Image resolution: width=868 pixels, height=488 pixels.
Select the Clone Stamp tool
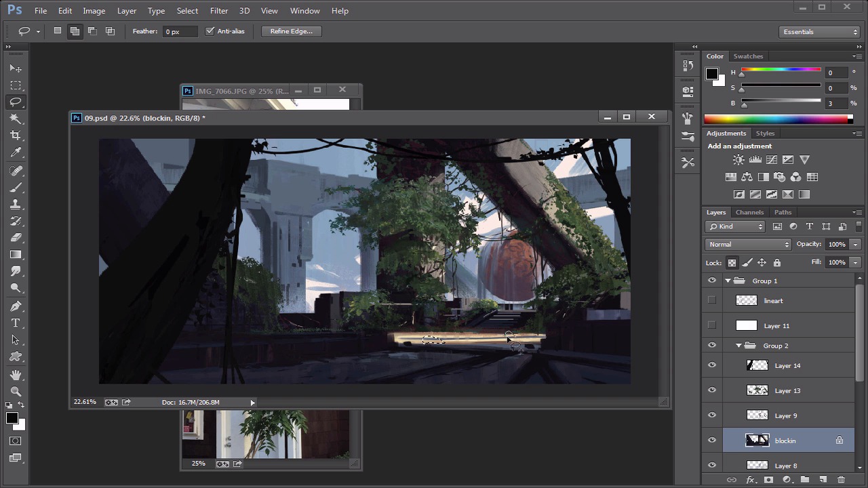tap(16, 204)
